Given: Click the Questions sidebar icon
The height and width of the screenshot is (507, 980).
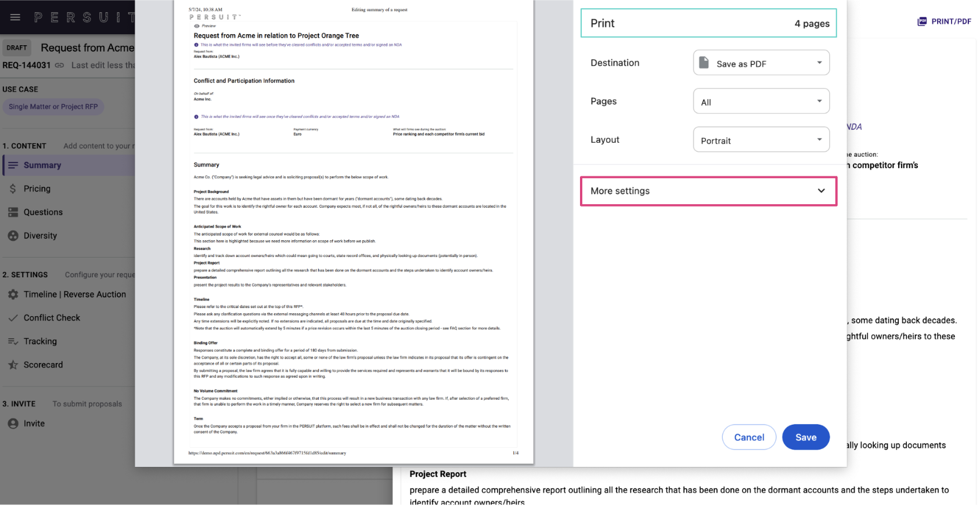Looking at the screenshot, I should pos(13,212).
